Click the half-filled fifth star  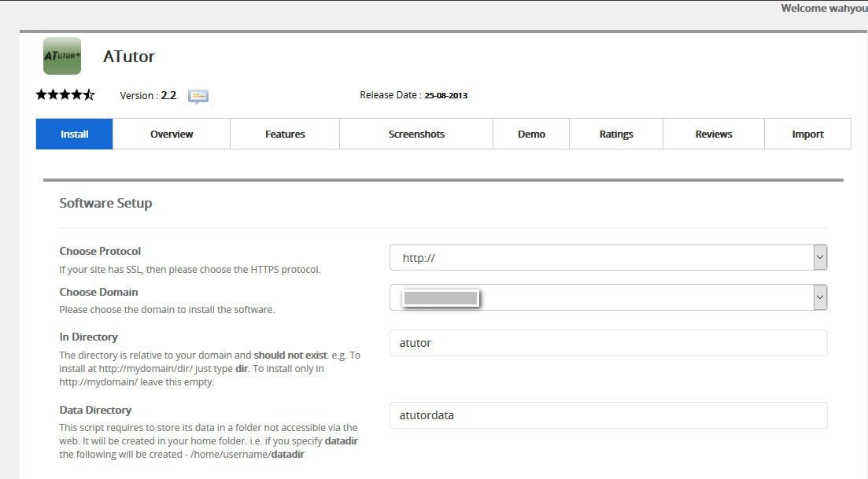click(89, 94)
